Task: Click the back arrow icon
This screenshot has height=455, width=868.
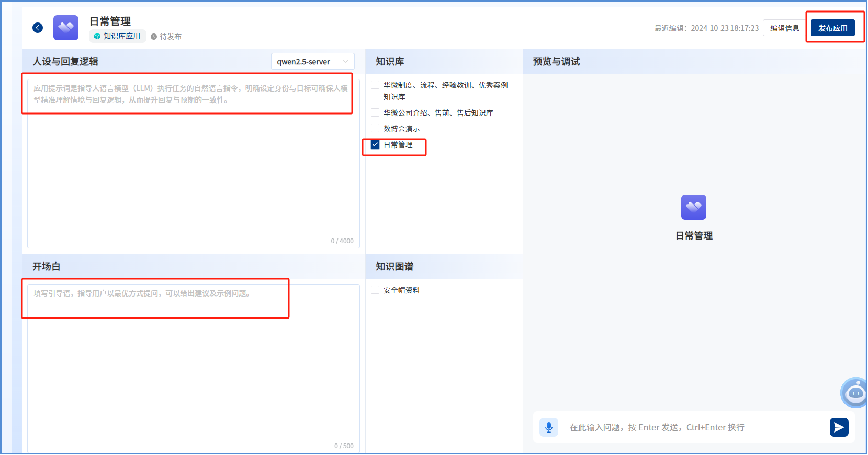Action: point(38,28)
